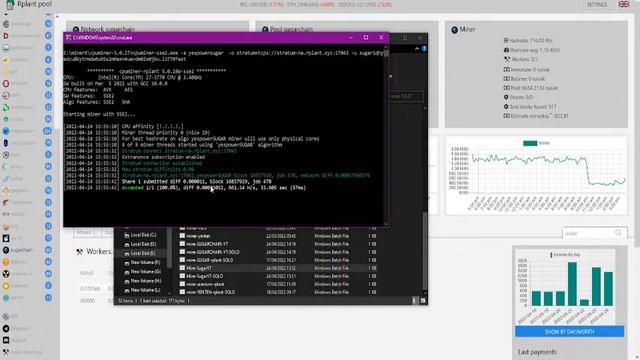This screenshot has width=640, height=360.
Task: Click the Explorer search box
Action: (x=406, y=96)
